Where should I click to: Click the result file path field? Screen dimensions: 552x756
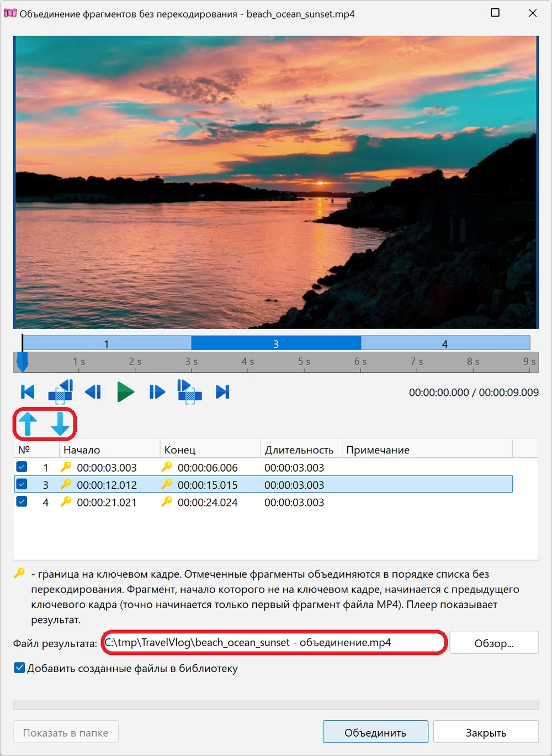(x=274, y=642)
